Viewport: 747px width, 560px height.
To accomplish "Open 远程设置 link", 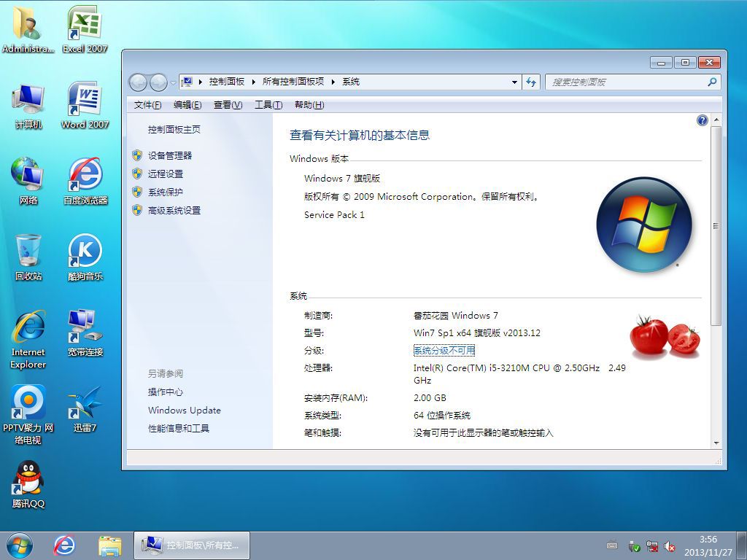I will pos(166,174).
